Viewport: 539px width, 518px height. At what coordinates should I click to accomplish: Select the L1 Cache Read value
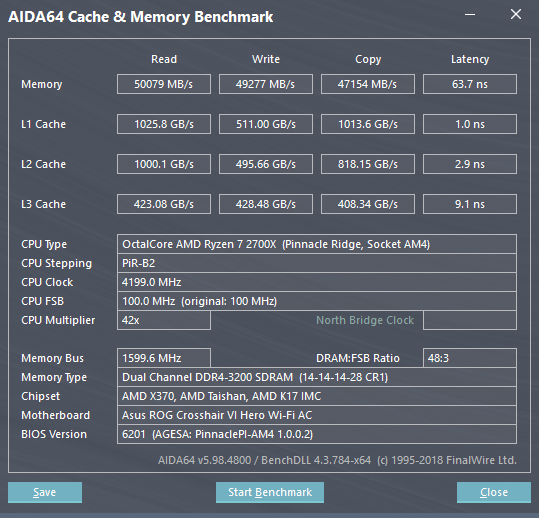(x=164, y=124)
